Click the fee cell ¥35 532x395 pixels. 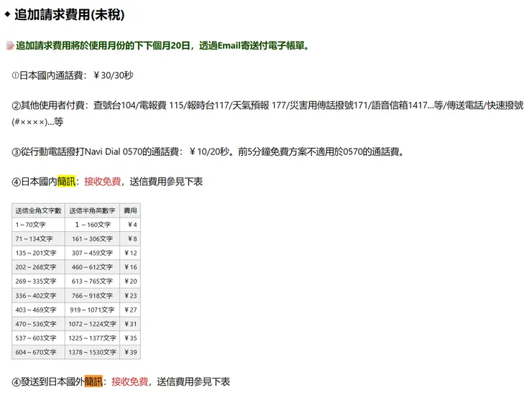click(x=130, y=338)
